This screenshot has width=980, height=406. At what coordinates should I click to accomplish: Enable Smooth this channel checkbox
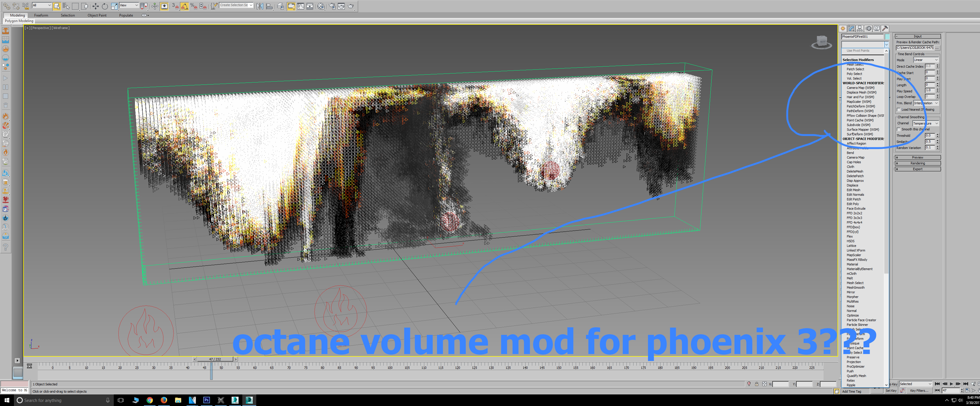point(898,130)
